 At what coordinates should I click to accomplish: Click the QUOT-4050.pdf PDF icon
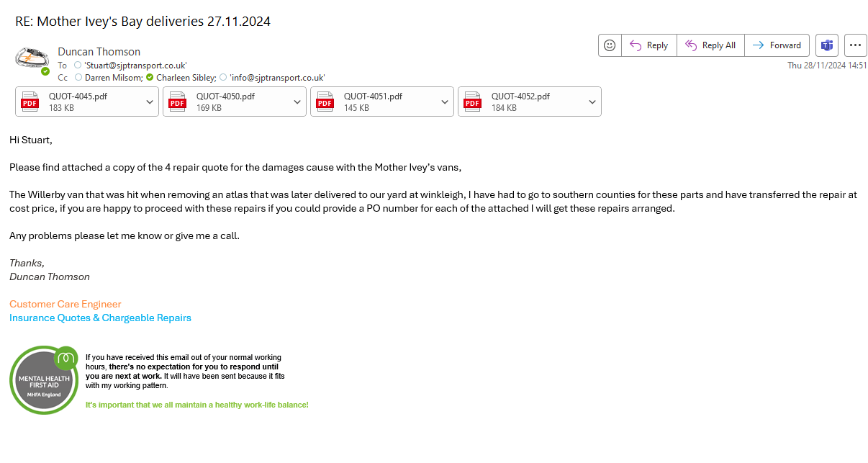click(178, 102)
